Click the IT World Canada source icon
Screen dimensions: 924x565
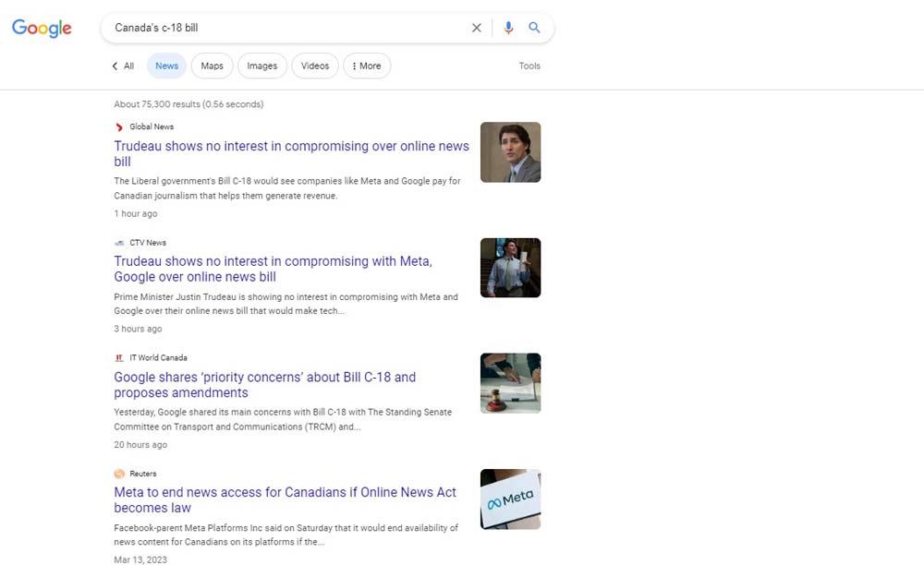[119, 358]
